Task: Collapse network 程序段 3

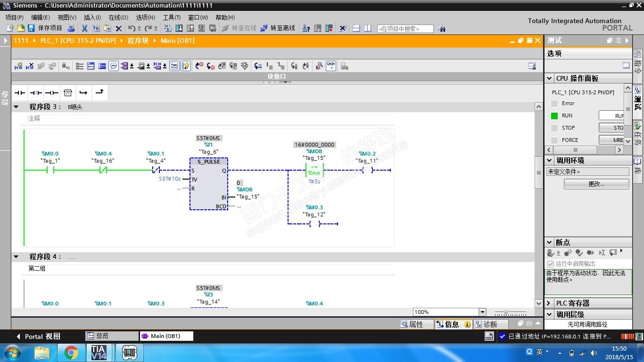Action: 16,107
